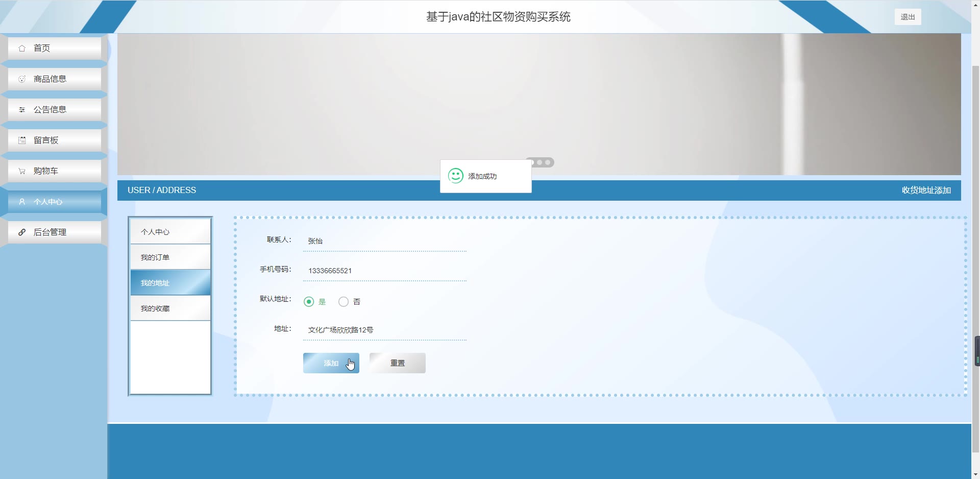Click the 手机号码 input field
The height and width of the screenshot is (479, 980).
coord(385,271)
